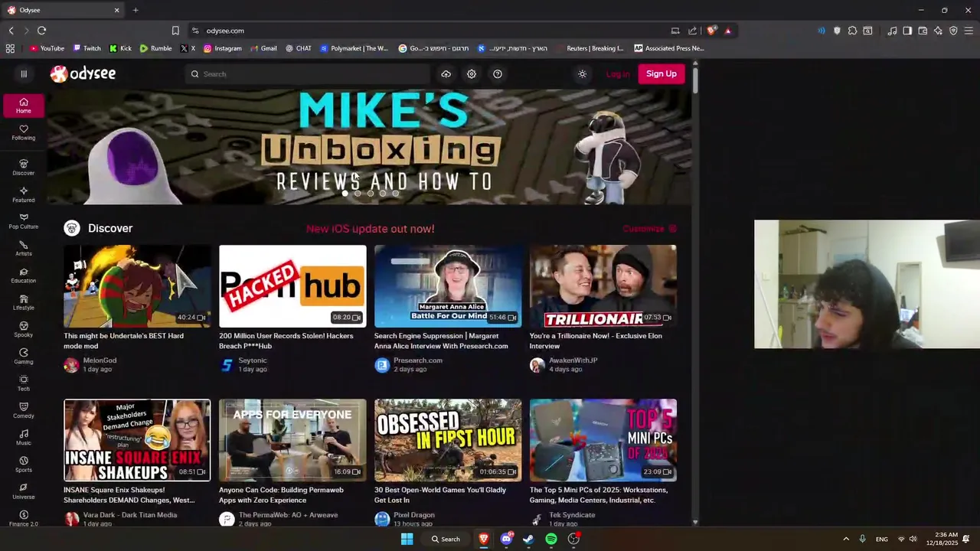Open Insane Square Enix Shakeups thumbnail
980x551 pixels.
click(x=137, y=440)
